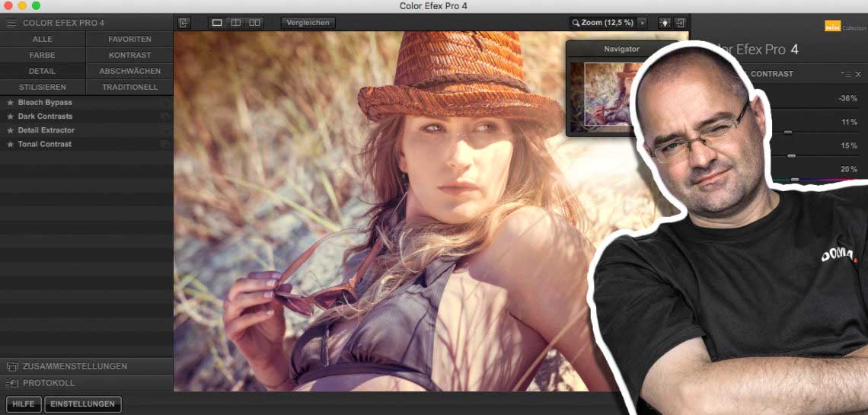Open presets icon for Tonal Contrast

(x=165, y=144)
